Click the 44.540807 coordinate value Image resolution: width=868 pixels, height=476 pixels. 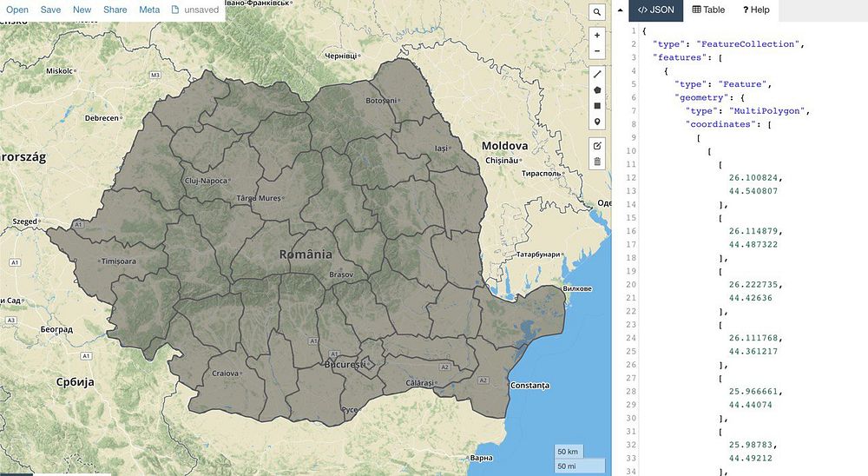tap(753, 190)
